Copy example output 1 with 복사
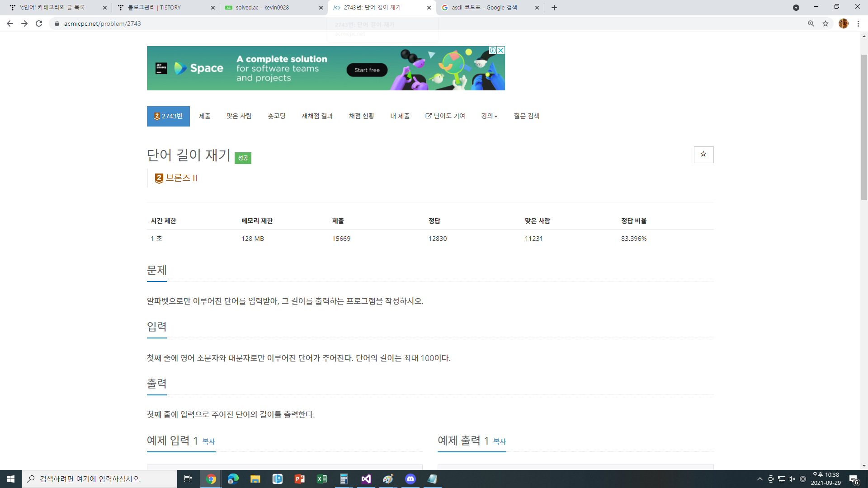Image resolution: width=868 pixels, height=488 pixels. tap(500, 441)
